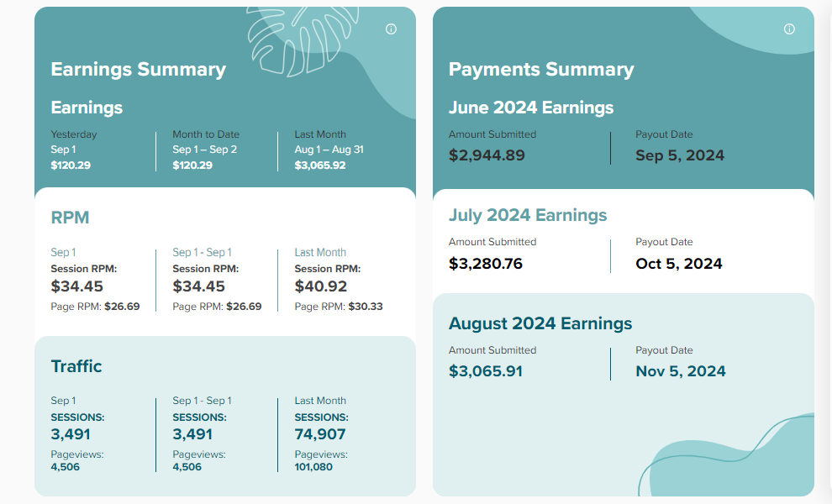Click the Earnings Summary info icon
This screenshot has width=832, height=504.
391,29
